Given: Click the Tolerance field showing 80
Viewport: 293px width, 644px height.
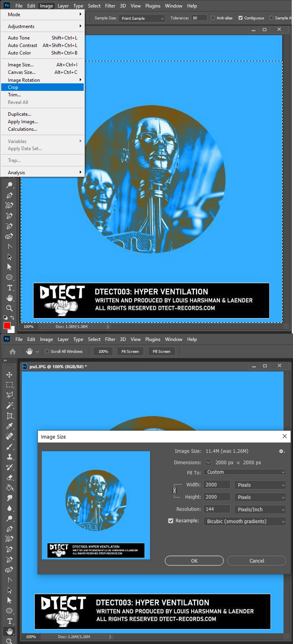Looking at the screenshot, I should click(199, 18).
